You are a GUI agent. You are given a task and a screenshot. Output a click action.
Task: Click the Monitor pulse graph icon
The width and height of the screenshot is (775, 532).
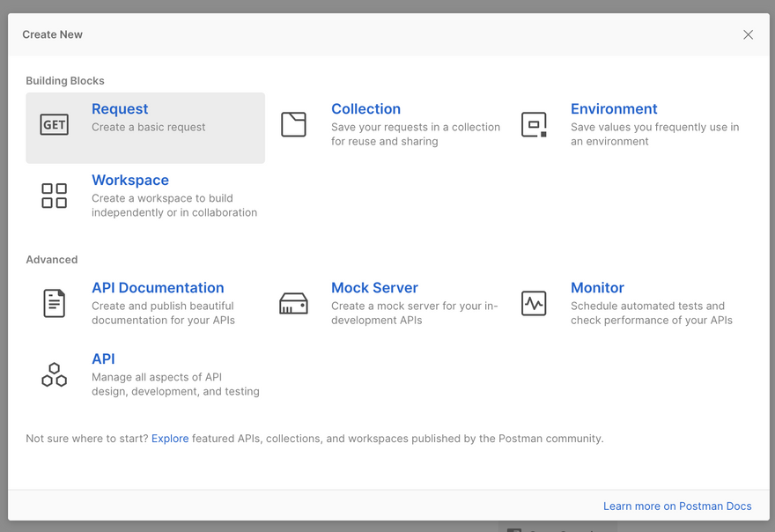pyautogui.click(x=534, y=303)
